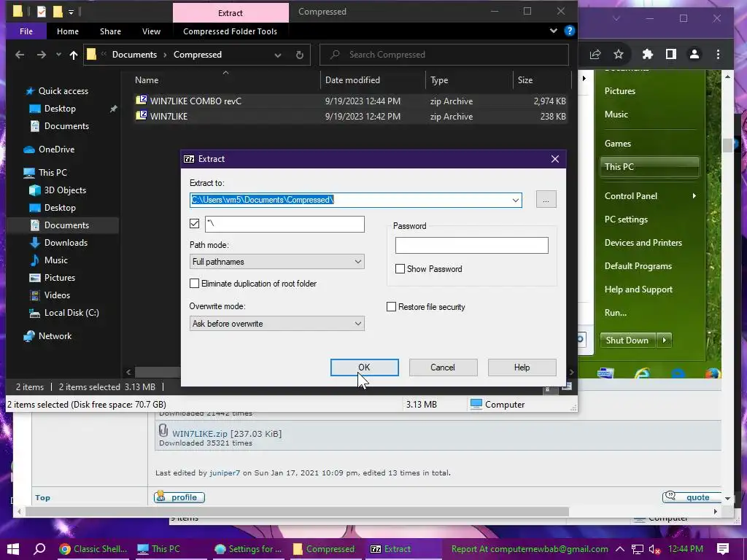Viewport: 747px width, 560px height.
Task: Open Pictures folder in navigation pane
Action: (60, 278)
